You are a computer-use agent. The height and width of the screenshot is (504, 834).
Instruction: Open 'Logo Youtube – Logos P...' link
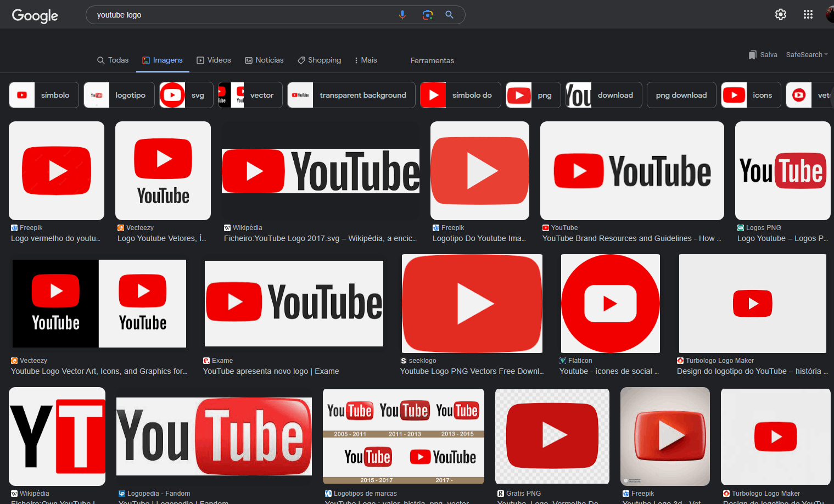point(782,238)
